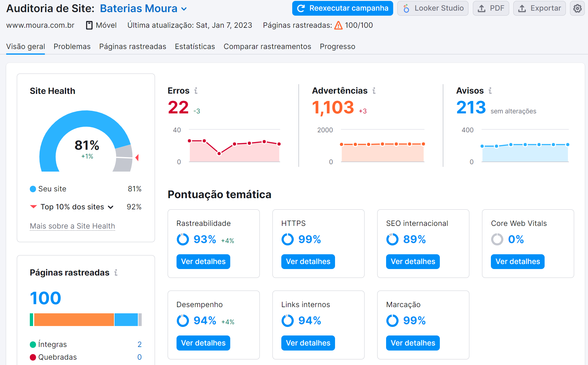Click the Rastreabilidade score circle icon
This screenshot has width=588, height=365.
coord(183,239)
